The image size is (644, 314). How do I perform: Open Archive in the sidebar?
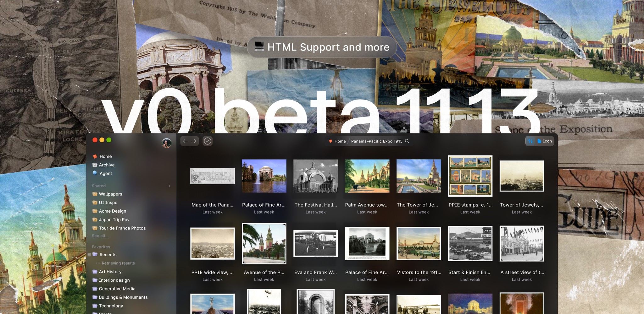click(x=107, y=165)
